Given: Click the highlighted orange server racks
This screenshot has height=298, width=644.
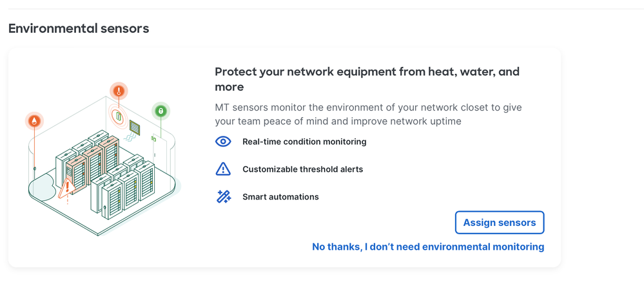Looking at the screenshot, I should click(x=93, y=164).
